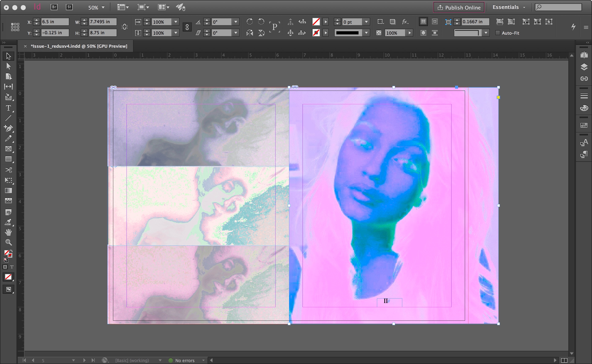This screenshot has width=592, height=364.
Task: Open the stroke weight 0 pt dropdown
Action: (x=366, y=22)
